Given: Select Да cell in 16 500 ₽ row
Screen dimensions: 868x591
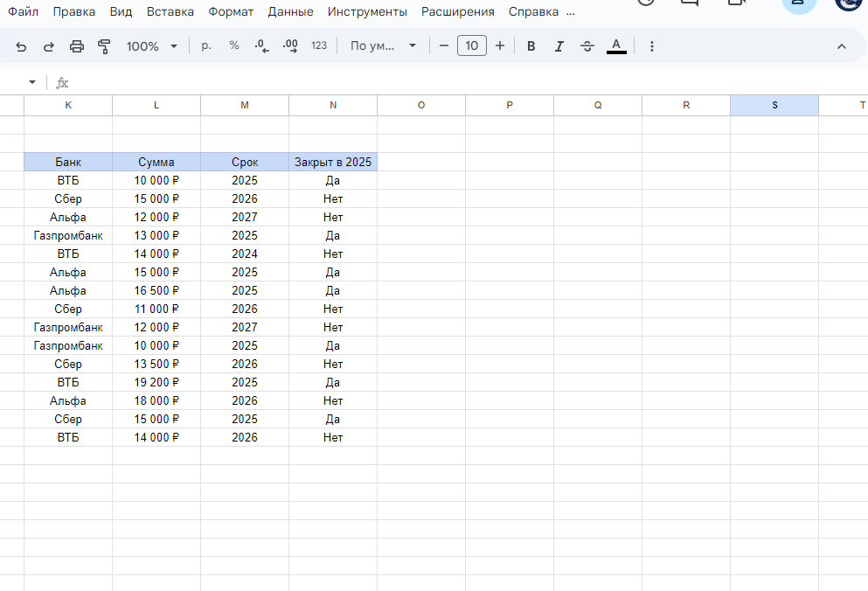Looking at the screenshot, I should (333, 291).
